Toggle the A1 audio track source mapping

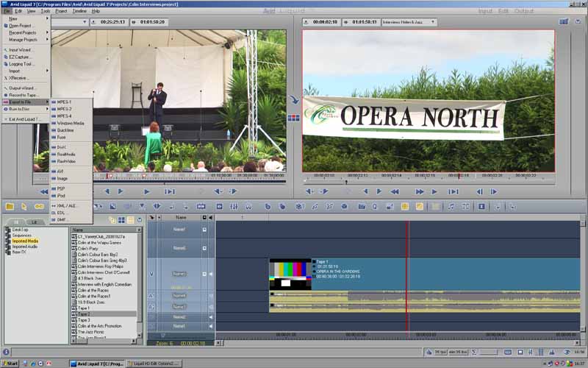point(151,296)
